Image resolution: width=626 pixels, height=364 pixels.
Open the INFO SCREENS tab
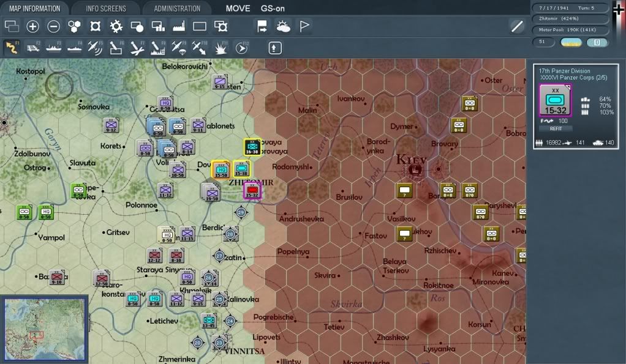[x=106, y=9]
